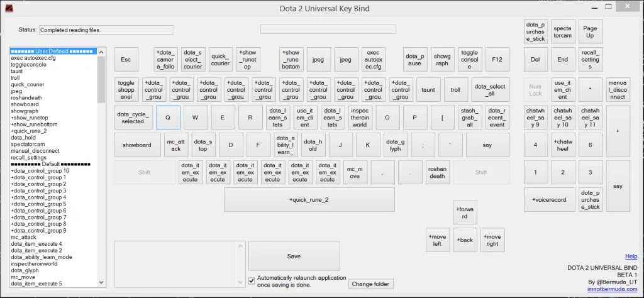This screenshot has height=298, width=644.
Task: Select 'dota_item_execute 5' in the list
Action: click(x=54, y=284)
